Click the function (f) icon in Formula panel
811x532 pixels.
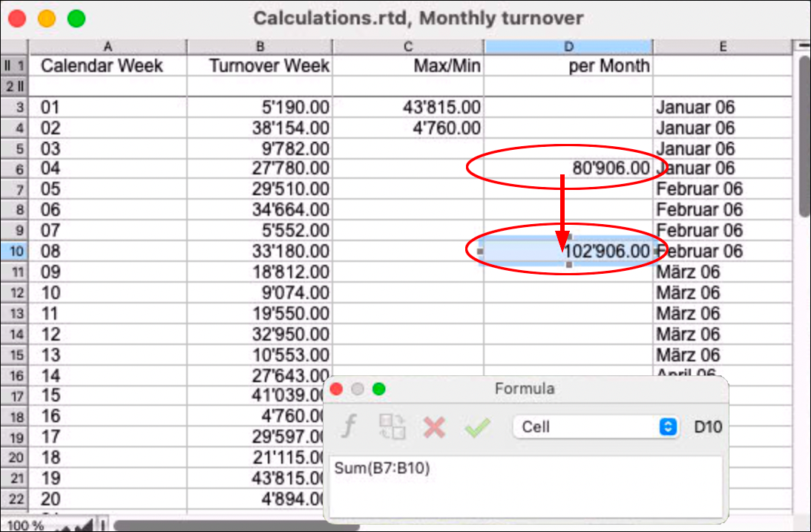click(x=350, y=427)
